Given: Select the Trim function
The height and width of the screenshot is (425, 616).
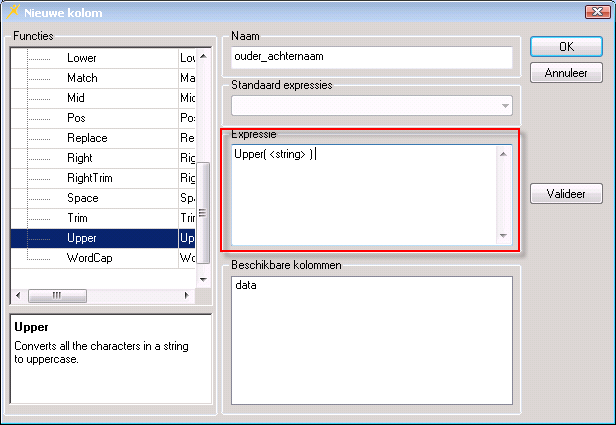Looking at the screenshot, I should coord(78,218).
